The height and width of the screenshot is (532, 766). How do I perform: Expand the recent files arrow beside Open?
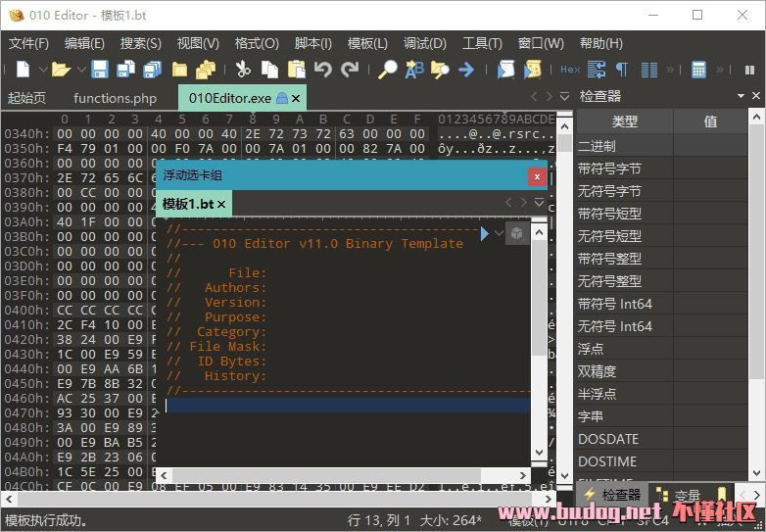(x=81, y=70)
